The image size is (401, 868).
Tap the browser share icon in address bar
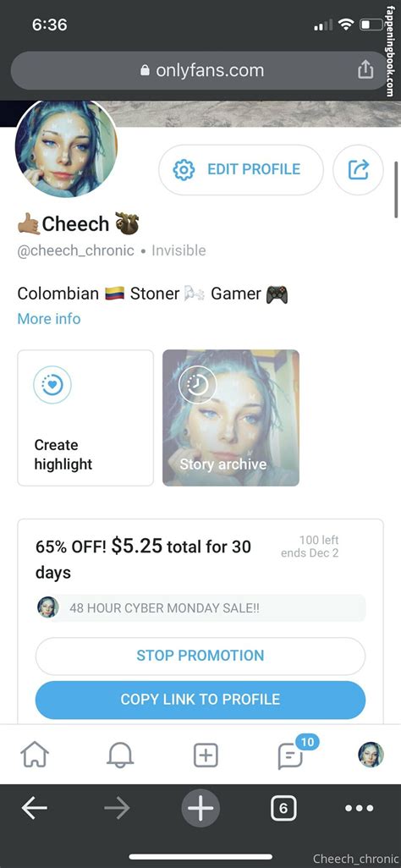point(365,69)
